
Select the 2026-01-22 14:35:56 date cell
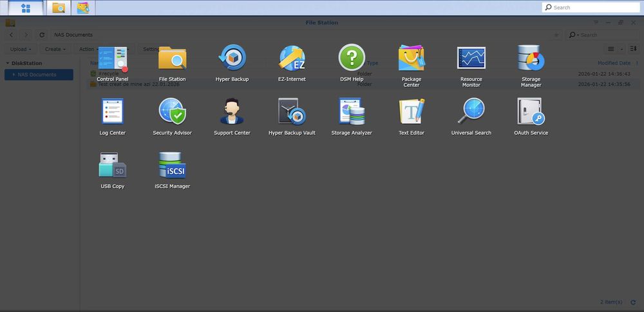point(604,84)
